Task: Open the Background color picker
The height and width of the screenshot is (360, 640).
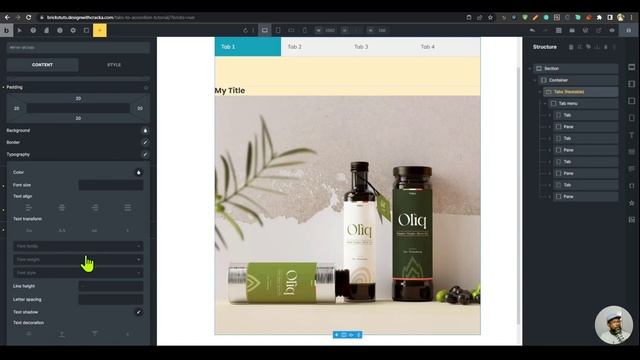Action: tap(145, 130)
